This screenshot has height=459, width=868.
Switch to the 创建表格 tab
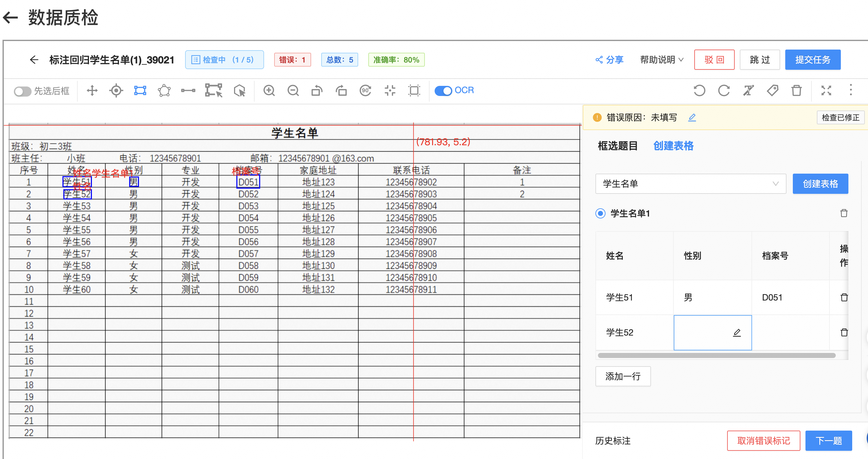[x=673, y=146]
